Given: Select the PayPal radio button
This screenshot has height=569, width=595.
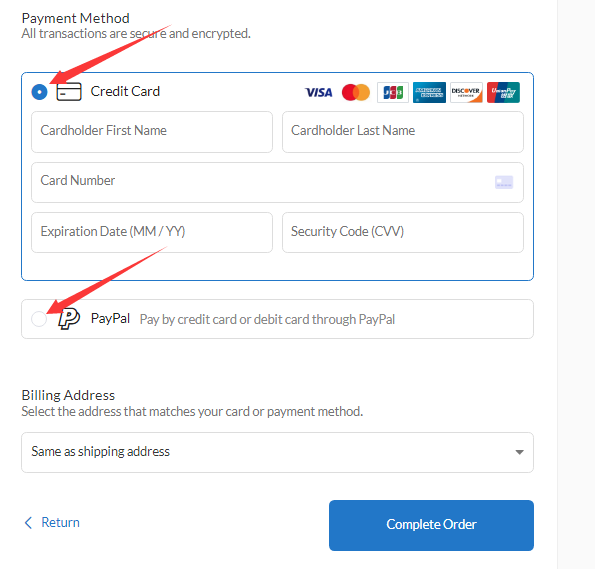Looking at the screenshot, I should pos(39,319).
